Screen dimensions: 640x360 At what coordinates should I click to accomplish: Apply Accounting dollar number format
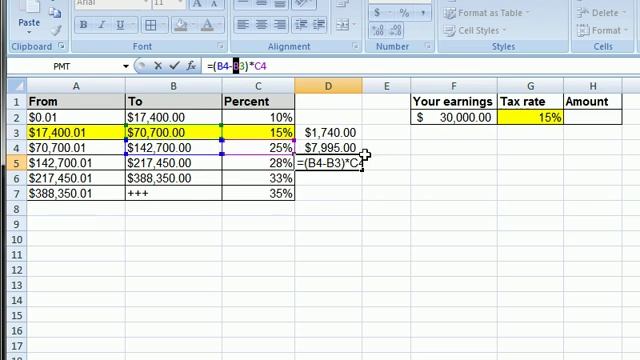point(377,13)
